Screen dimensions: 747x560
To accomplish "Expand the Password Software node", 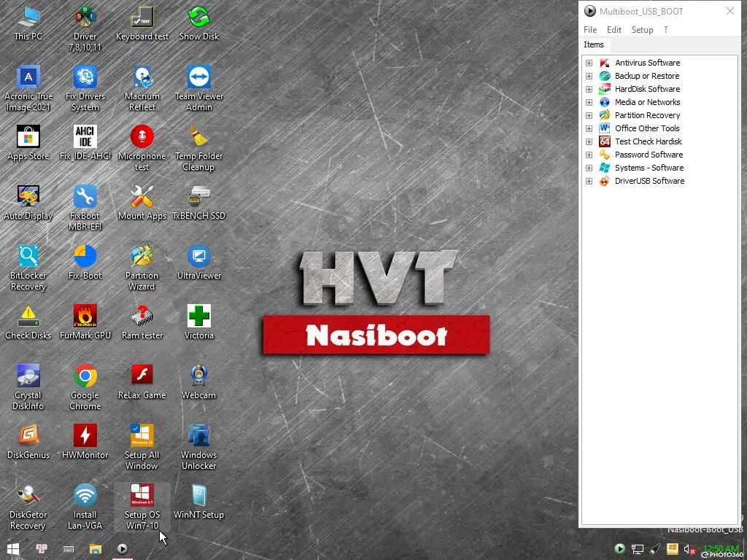I will (589, 155).
